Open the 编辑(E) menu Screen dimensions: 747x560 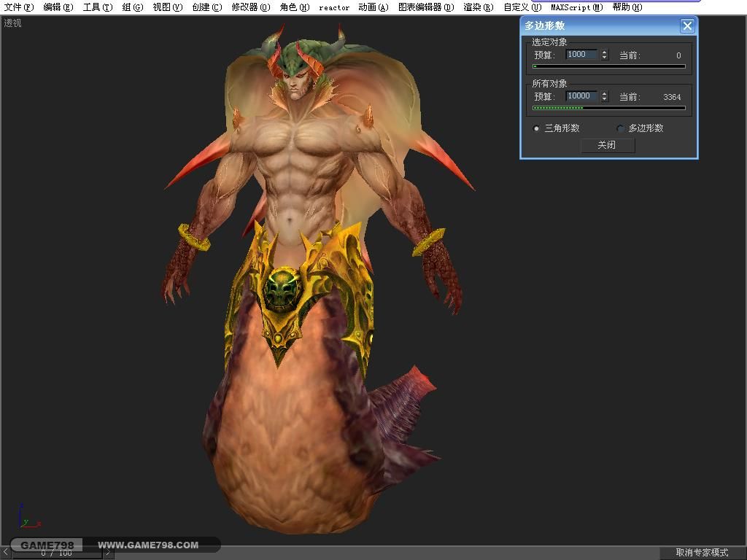pyautogui.click(x=58, y=7)
